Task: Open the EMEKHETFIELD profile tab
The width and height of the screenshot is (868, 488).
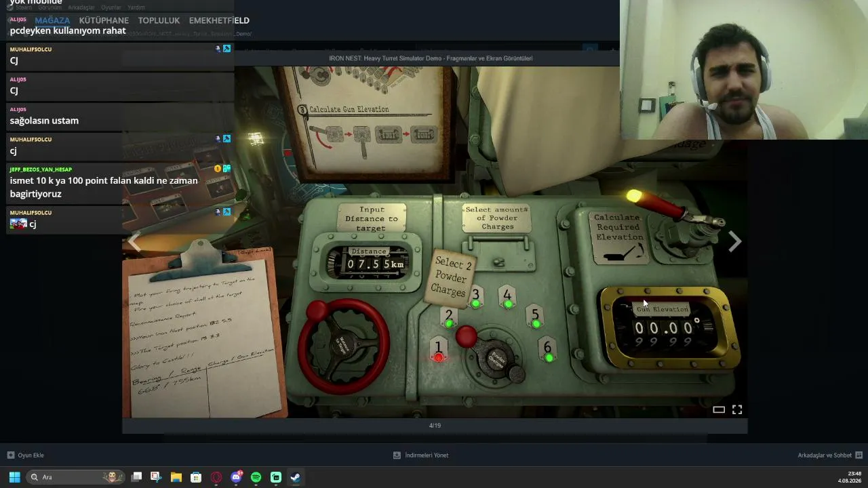Action: pos(219,20)
